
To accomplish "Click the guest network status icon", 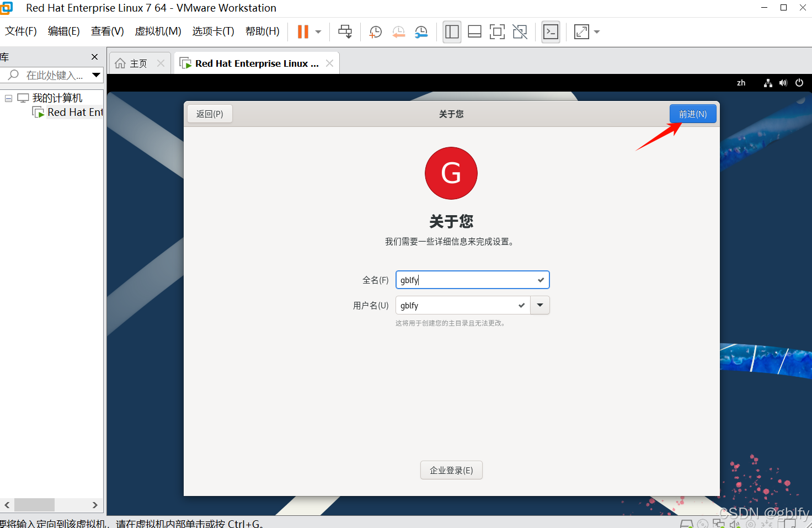I will point(768,83).
